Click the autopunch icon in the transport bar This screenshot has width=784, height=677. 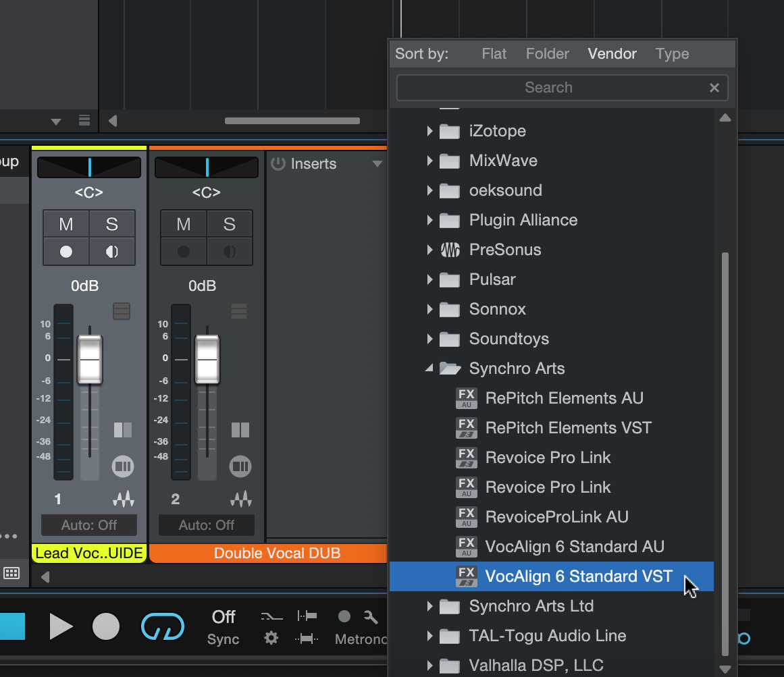[x=307, y=638]
